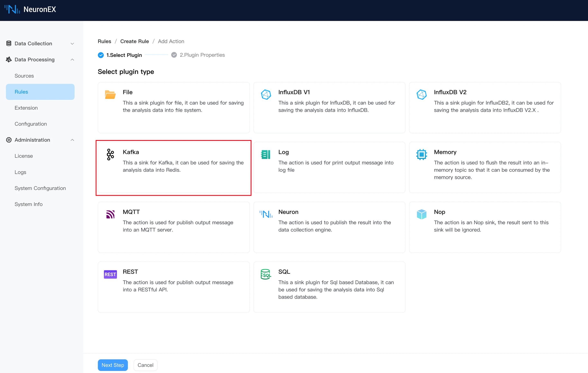The image size is (588, 373).
Task: Click the Memory sink plugin icon
Action: coord(422,154)
